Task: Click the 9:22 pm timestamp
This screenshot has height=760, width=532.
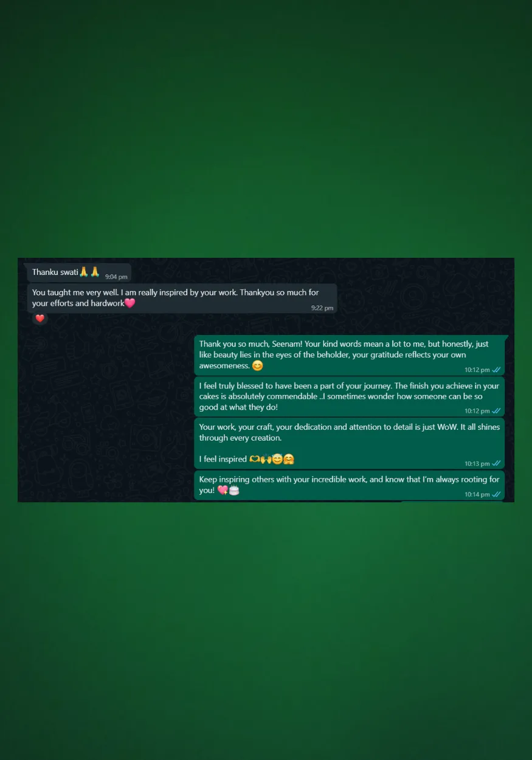Action: click(322, 308)
